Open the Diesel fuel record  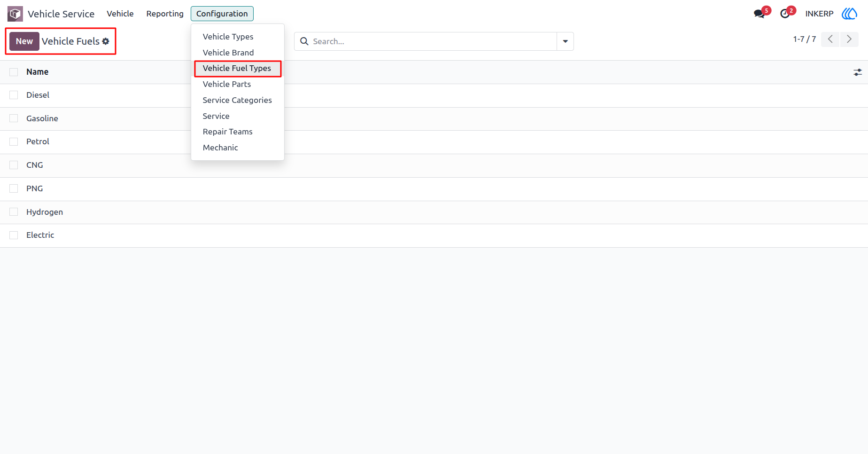pos(38,95)
